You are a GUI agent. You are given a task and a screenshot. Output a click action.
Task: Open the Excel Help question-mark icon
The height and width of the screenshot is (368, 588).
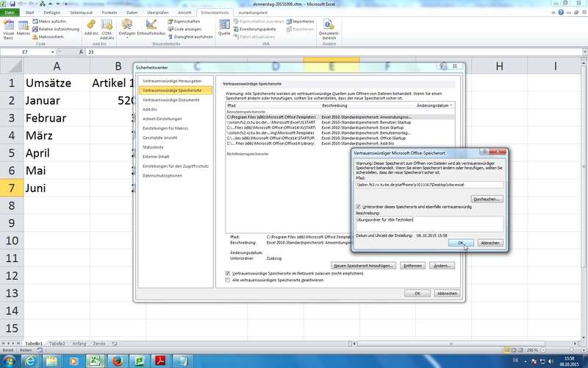click(x=561, y=13)
